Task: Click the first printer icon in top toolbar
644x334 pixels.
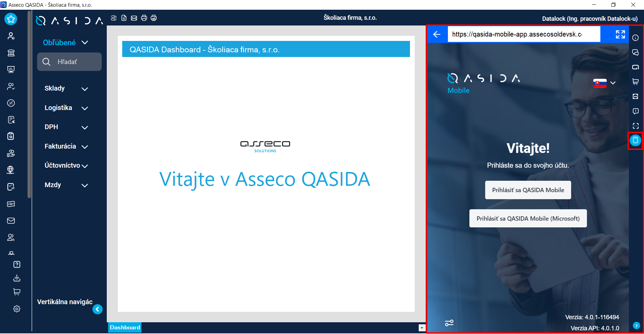Action: coord(144,18)
